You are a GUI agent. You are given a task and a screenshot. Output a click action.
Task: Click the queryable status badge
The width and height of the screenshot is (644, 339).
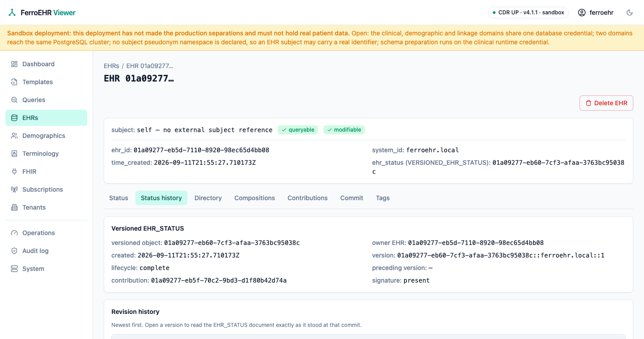point(298,130)
